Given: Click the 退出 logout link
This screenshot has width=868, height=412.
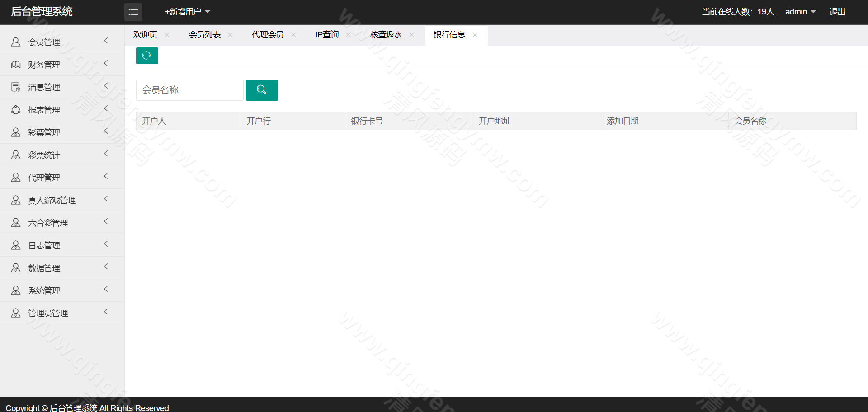Looking at the screenshot, I should pos(837,12).
